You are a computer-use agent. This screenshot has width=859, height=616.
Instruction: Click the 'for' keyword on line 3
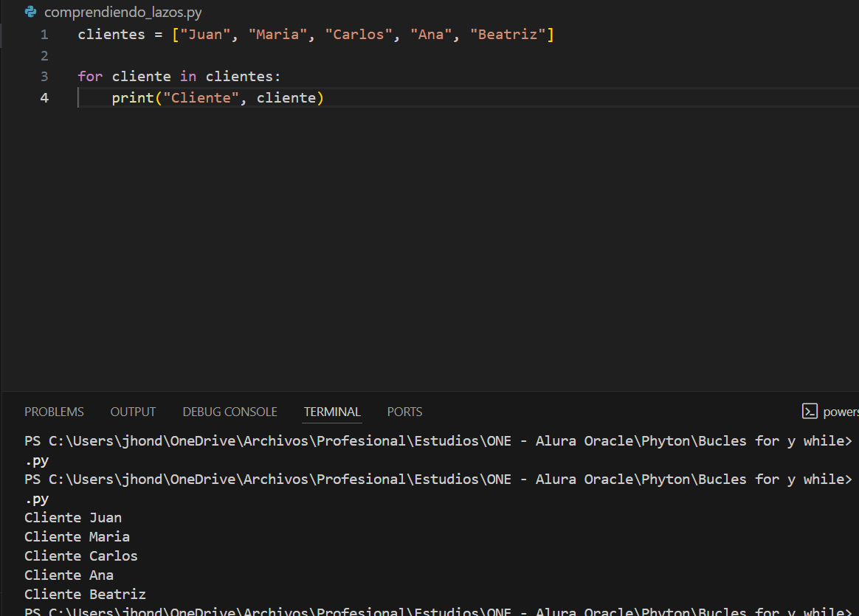pyautogui.click(x=90, y=77)
